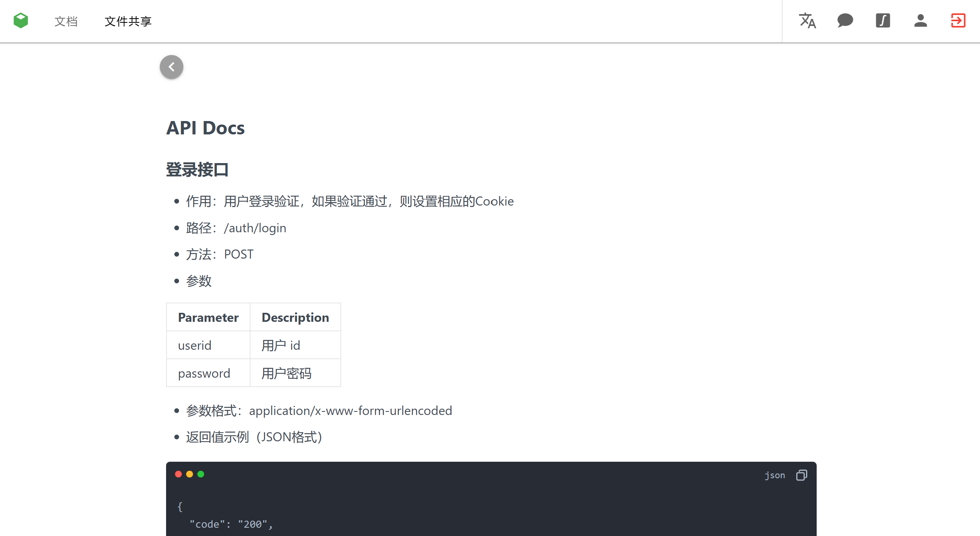This screenshot has height=536, width=980.
Task: Open the user profile icon
Action: (920, 21)
